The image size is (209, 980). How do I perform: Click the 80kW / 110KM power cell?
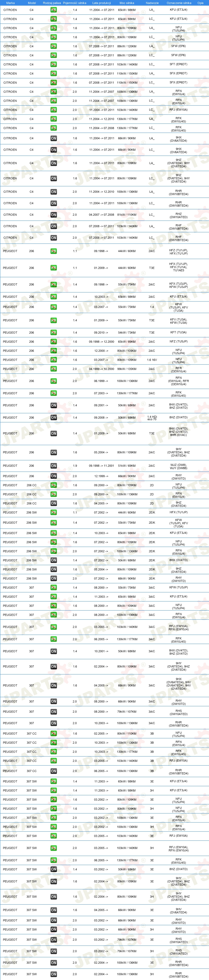127,734
